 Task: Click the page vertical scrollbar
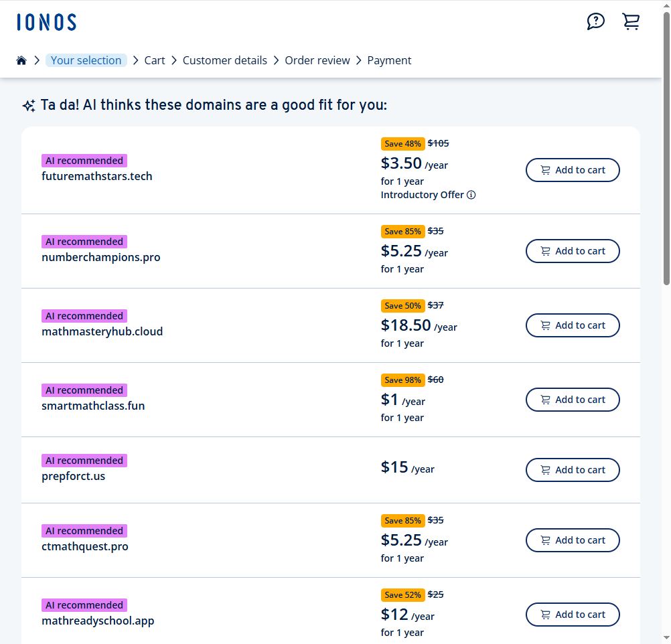(x=666, y=147)
